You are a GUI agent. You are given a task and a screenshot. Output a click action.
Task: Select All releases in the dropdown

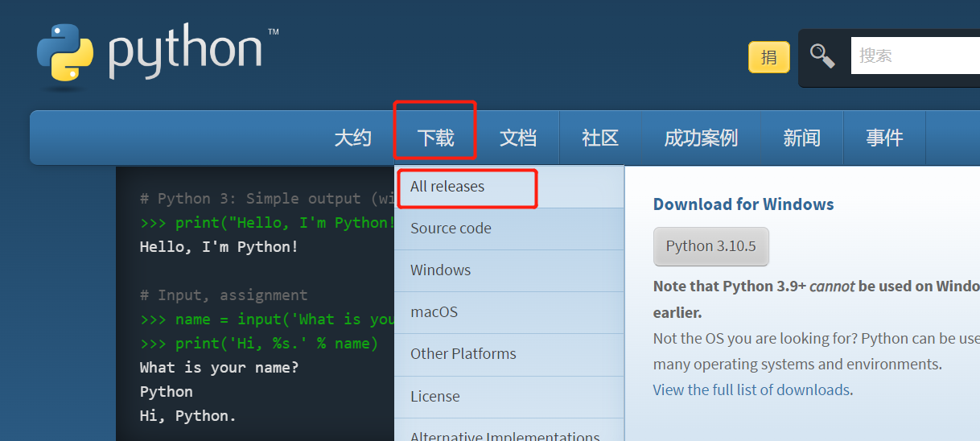(x=509, y=187)
